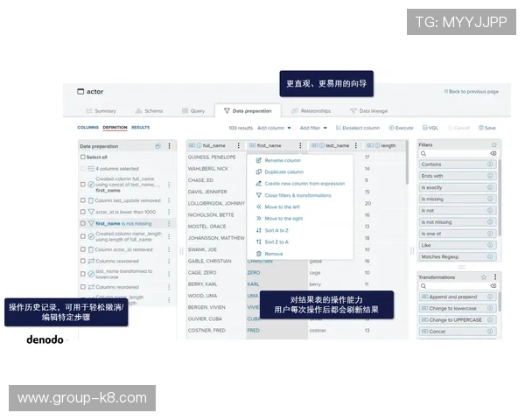Follow the Back to previous page link
Viewport: 525px width, 420px height.
coord(472,91)
